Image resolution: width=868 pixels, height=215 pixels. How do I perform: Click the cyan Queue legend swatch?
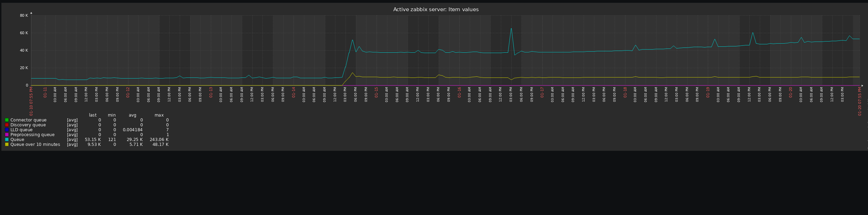click(x=7, y=140)
